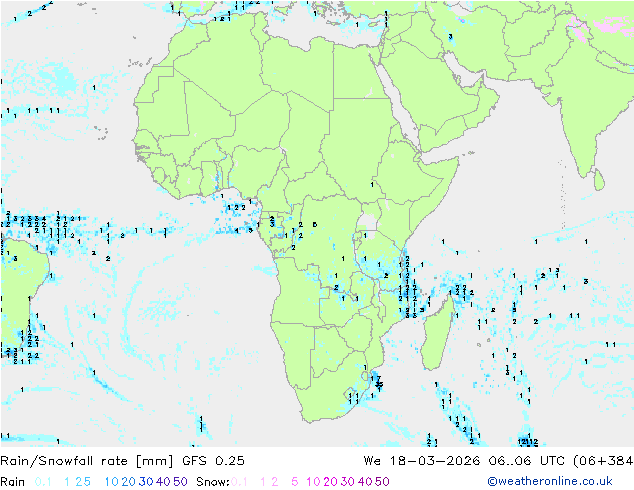The image size is (634, 490).
Task: Open the weatheronline.co.uk copyright link
Action: pyautogui.click(x=550, y=481)
